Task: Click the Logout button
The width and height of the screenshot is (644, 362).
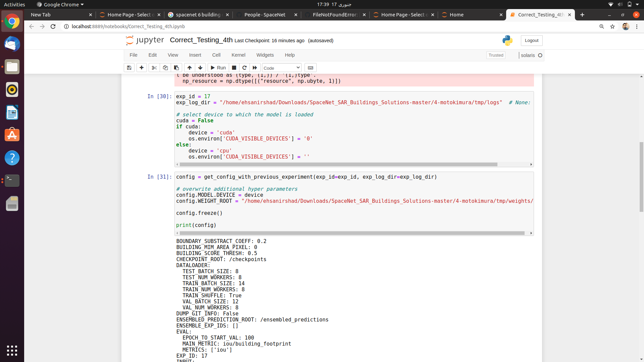Action: coord(531,40)
